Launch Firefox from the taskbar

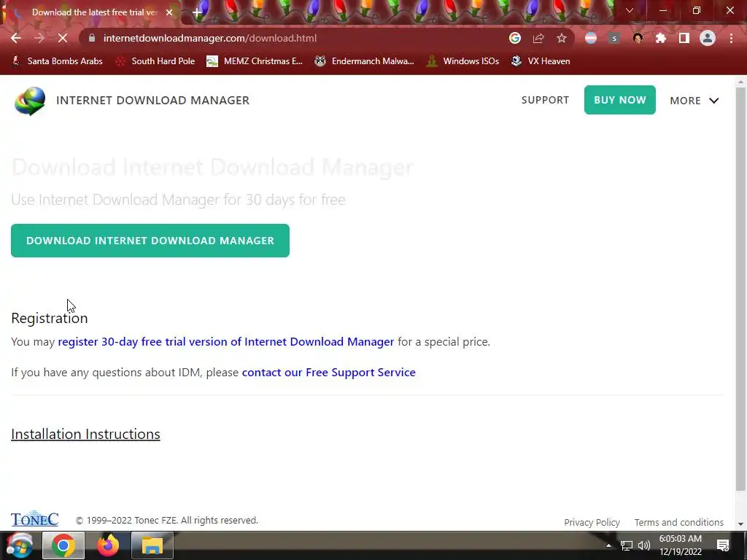tap(108, 545)
